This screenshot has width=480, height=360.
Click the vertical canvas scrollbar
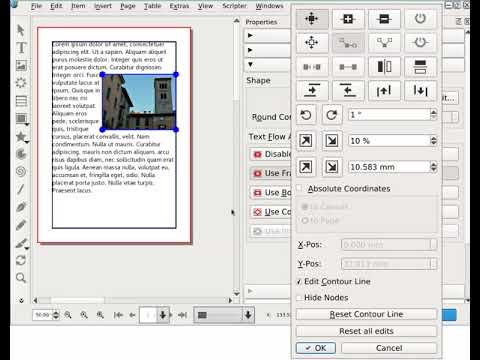[236, 157]
